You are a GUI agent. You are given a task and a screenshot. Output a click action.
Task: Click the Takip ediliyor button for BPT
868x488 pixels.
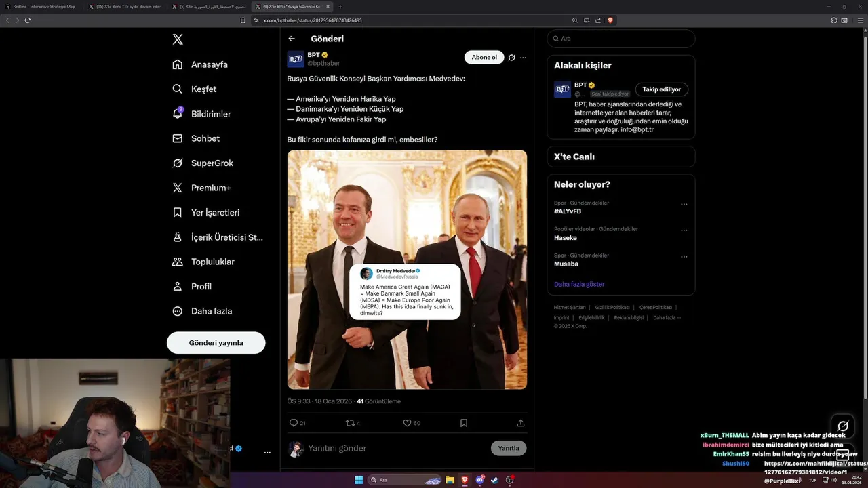coord(662,89)
